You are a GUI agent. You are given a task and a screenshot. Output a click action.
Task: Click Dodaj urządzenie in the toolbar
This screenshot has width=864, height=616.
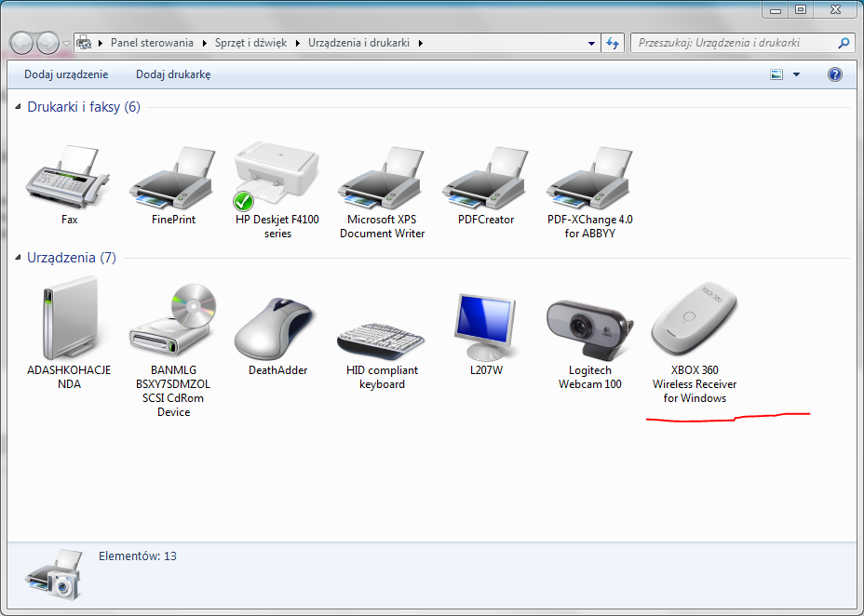(x=66, y=74)
